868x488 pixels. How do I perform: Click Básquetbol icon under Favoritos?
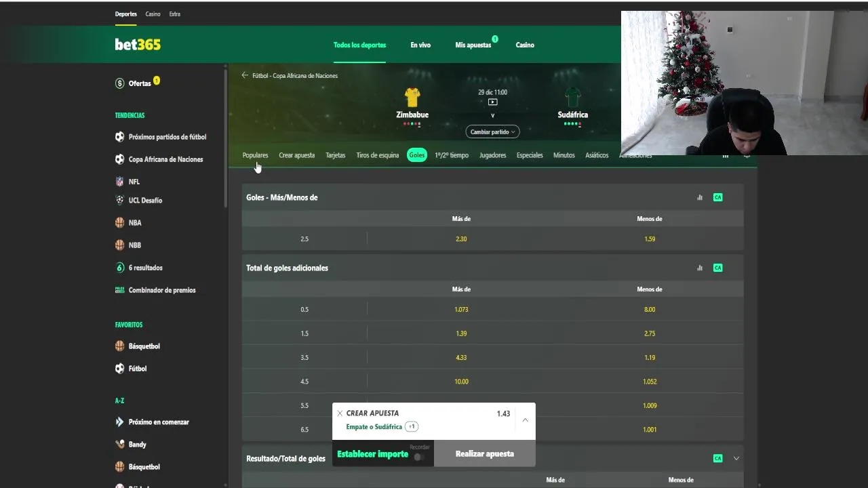[x=120, y=346]
